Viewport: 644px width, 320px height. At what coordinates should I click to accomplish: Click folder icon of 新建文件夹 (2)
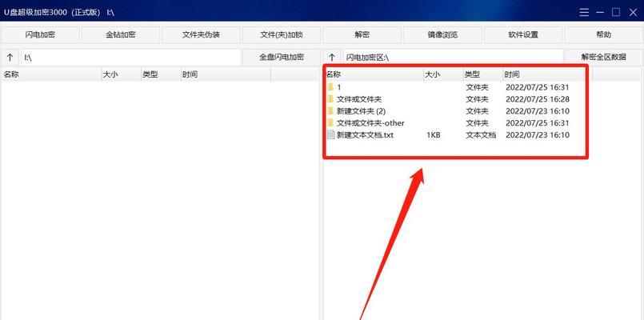330,111
